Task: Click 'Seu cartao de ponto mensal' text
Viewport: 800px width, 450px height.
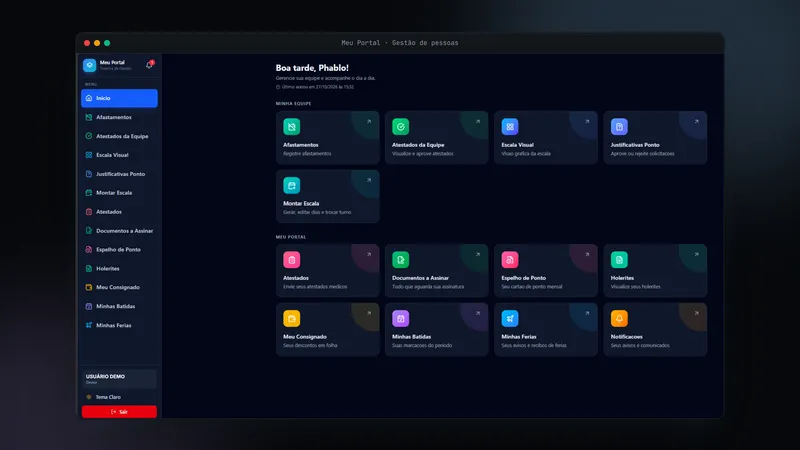Action: pyautogui.click(x=532, y=287)
